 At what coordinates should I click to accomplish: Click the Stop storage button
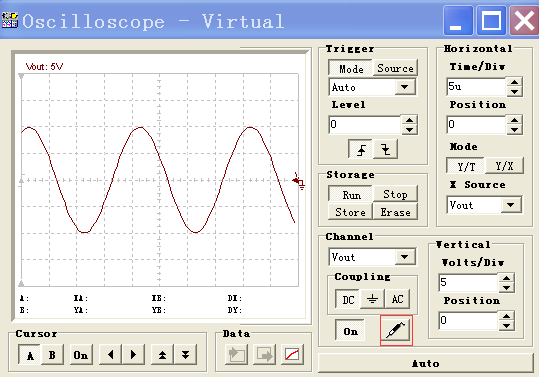pyautogui.click(x=395, y=194)
